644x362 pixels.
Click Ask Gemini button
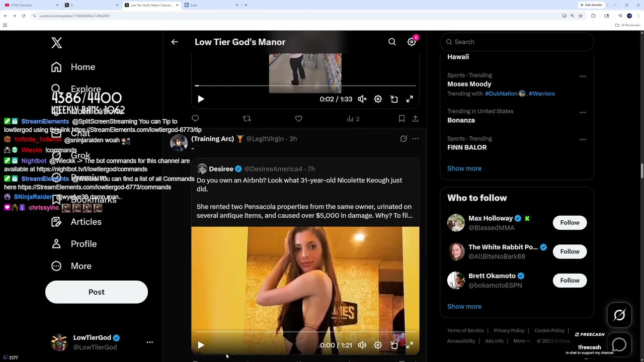point(591,5)
